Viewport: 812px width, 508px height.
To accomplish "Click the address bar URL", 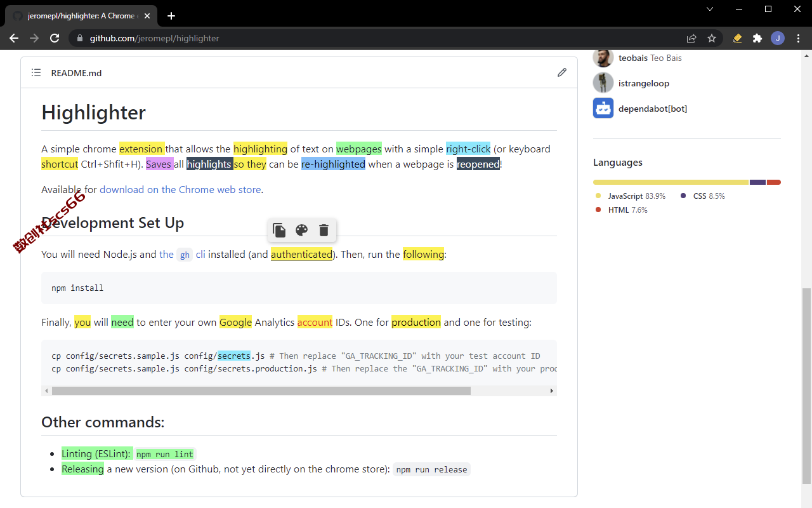I will click(x=154, y=38).
